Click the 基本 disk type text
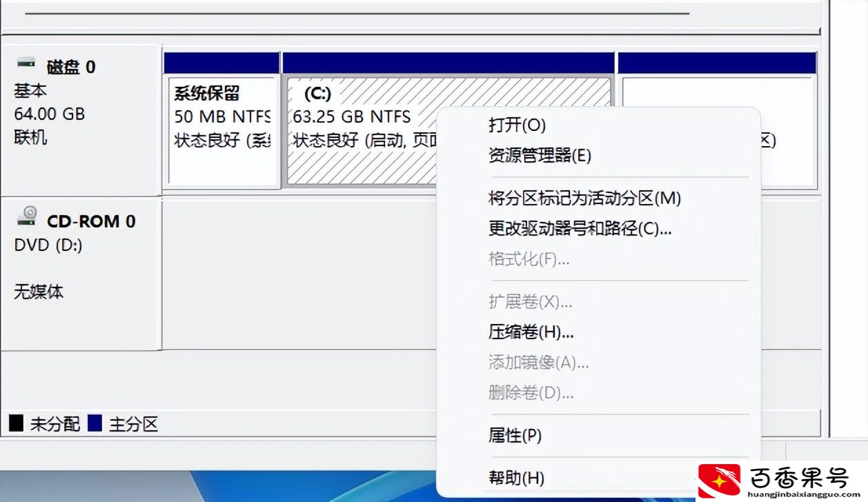 (30, 90)
